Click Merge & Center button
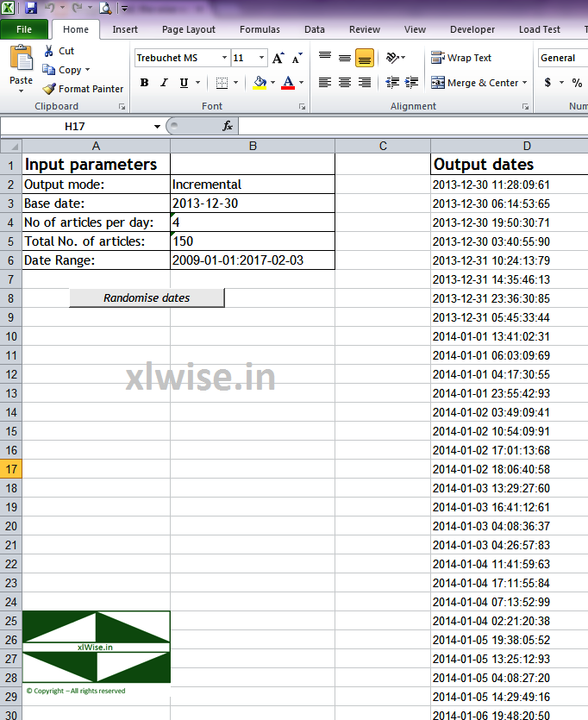The width and height of the screenshot is (588, 720). pos(474,83)
